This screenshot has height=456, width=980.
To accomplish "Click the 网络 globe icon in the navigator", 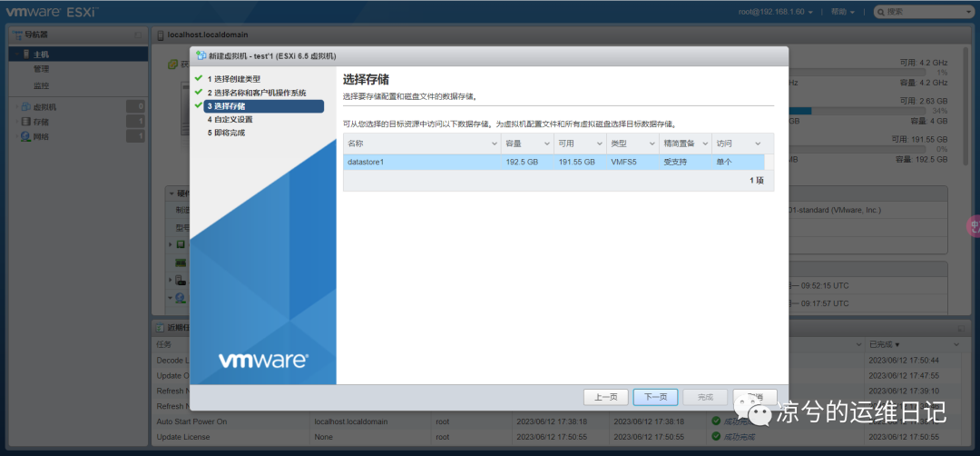I will [x=25, y=135].
